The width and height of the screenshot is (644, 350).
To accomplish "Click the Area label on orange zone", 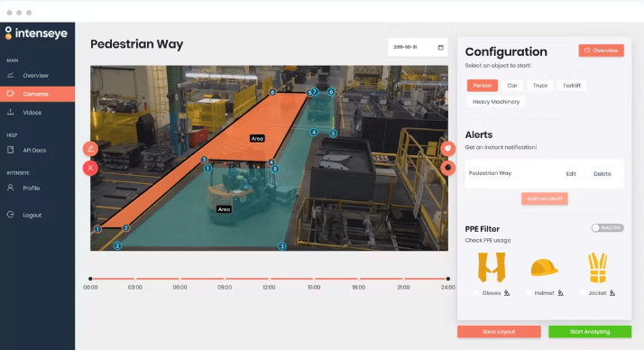I will point(257,139).
